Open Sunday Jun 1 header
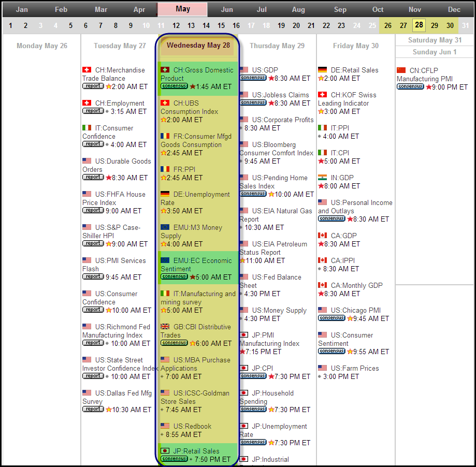Viewport: 476px width, 467px height. pos(435,52)
